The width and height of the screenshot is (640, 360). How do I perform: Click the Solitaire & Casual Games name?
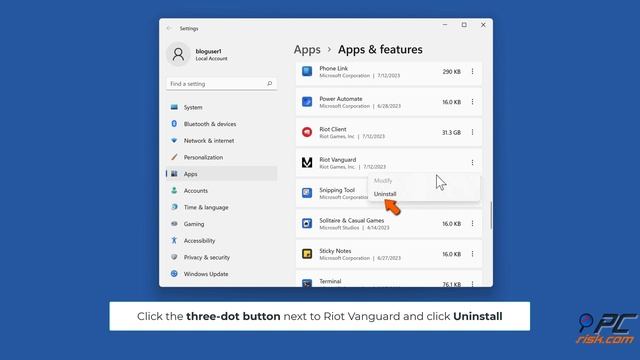[351, 220]
